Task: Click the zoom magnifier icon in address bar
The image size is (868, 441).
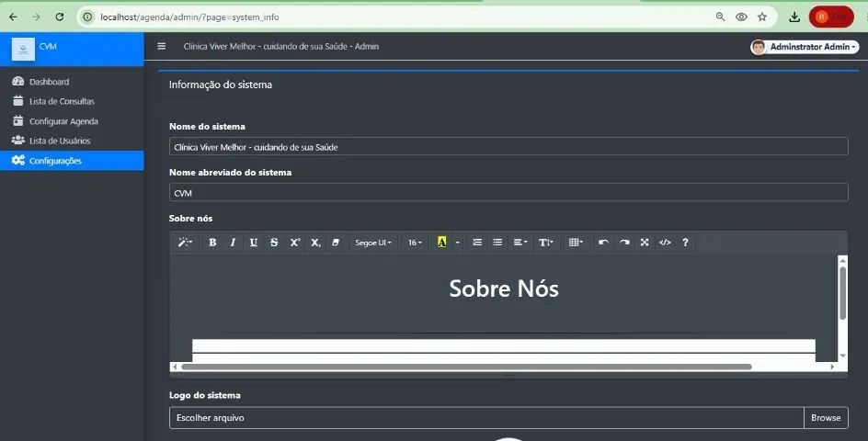Action: point(720,17)
